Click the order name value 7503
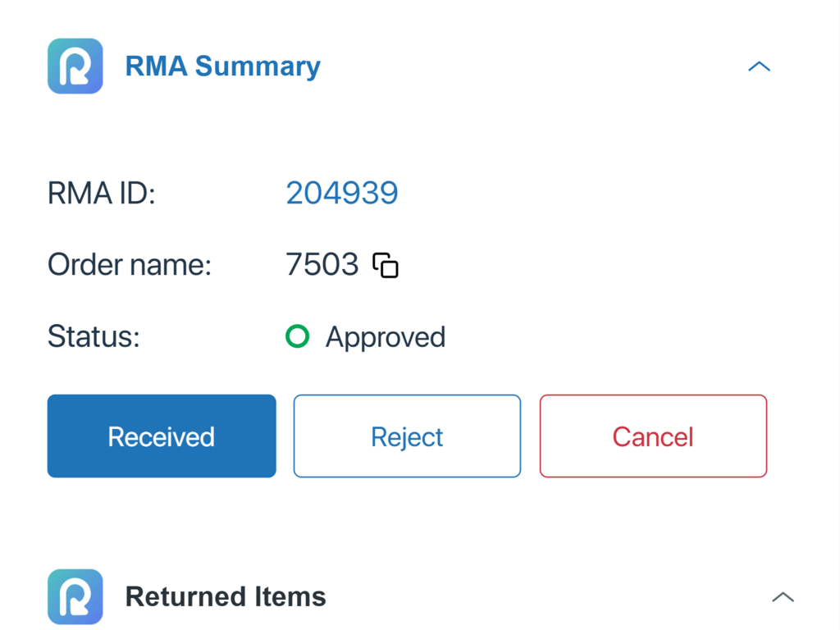The image size is (840, 630). pos(322,265)
